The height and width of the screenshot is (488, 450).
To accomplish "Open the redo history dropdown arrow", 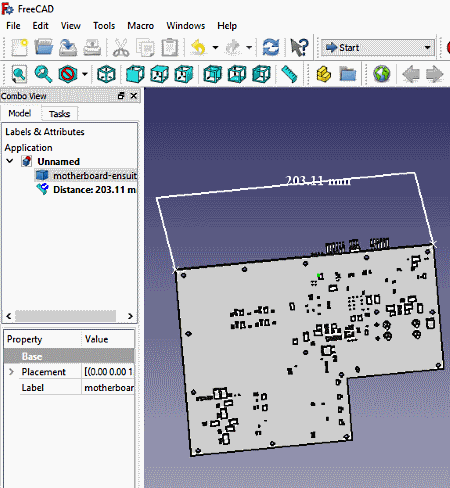I will point(249,48).
